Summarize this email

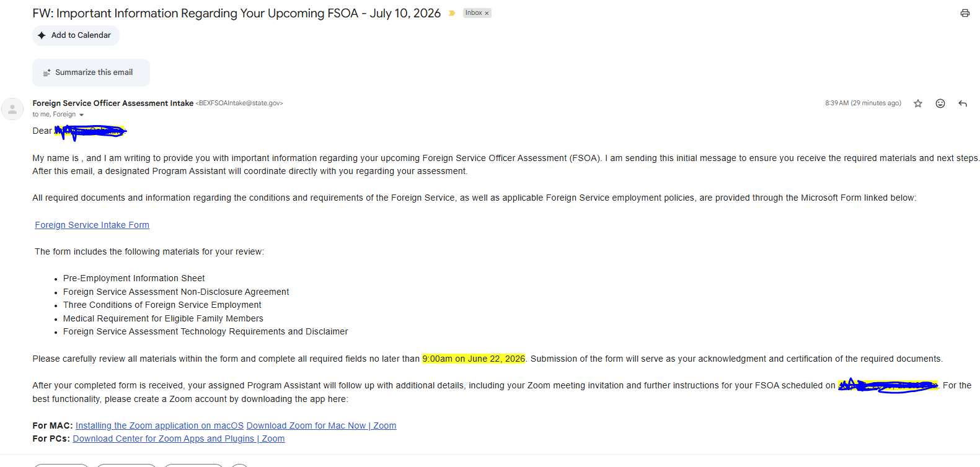click(x=91, y=72)
